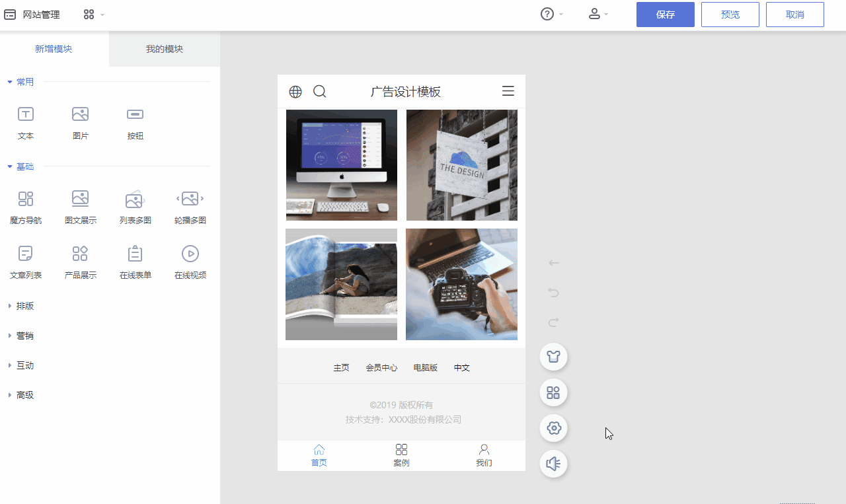Go to 案例 in bottom navigation
Screen dimensions: 846x504
point(401,455)
